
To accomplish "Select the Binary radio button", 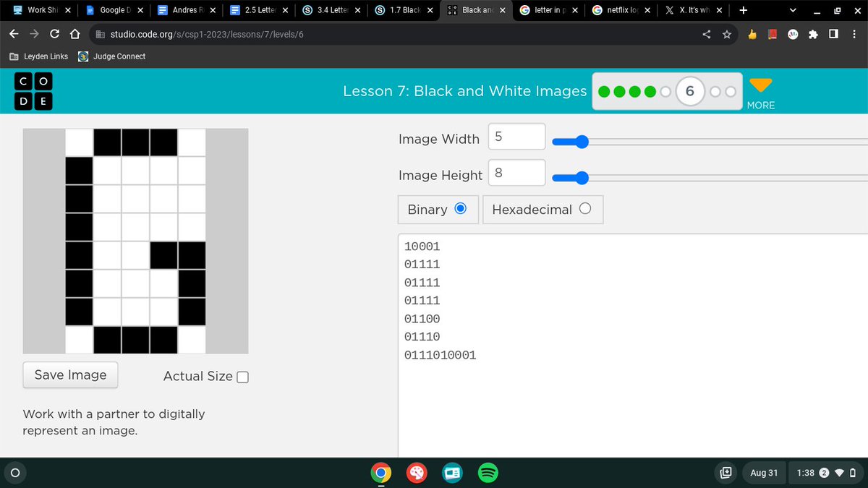I will pyautogui.click(x=461, y=207).
